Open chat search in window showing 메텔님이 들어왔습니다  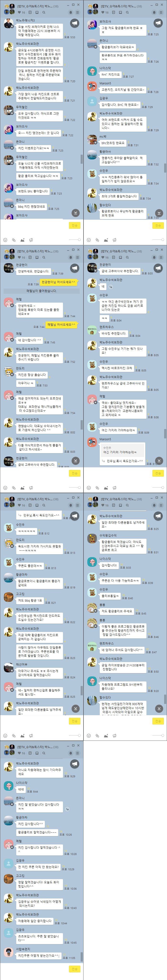(44, 258)
